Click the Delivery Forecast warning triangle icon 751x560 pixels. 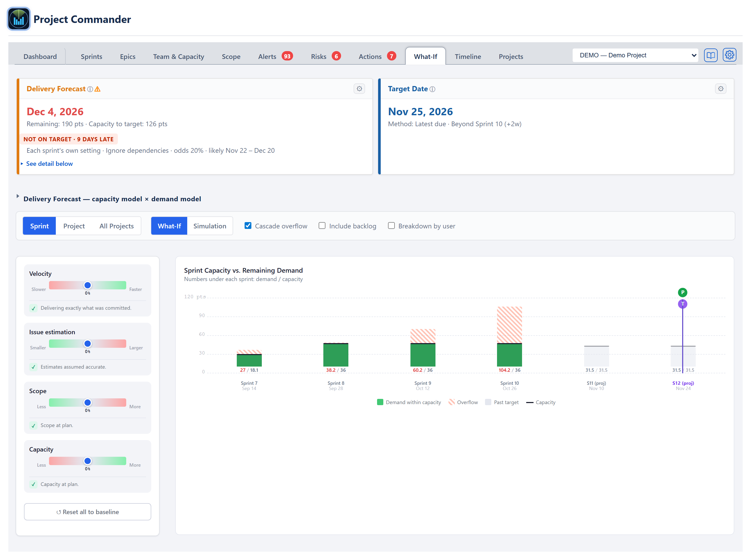(98, 89)
